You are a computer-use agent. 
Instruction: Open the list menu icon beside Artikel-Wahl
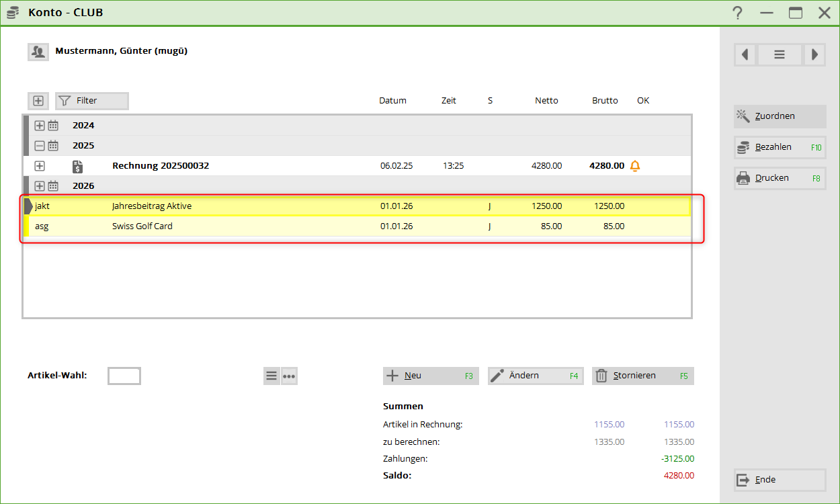pyautogui.click(x=271, y=376)
